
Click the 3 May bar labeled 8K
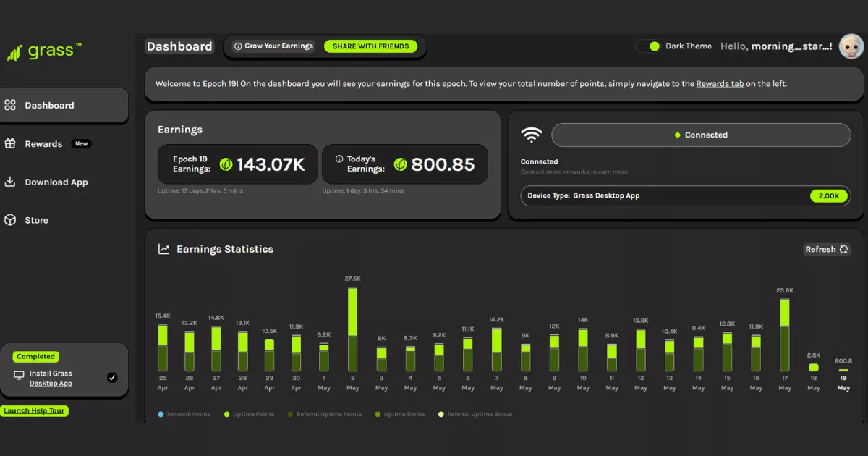pos(381,359)
